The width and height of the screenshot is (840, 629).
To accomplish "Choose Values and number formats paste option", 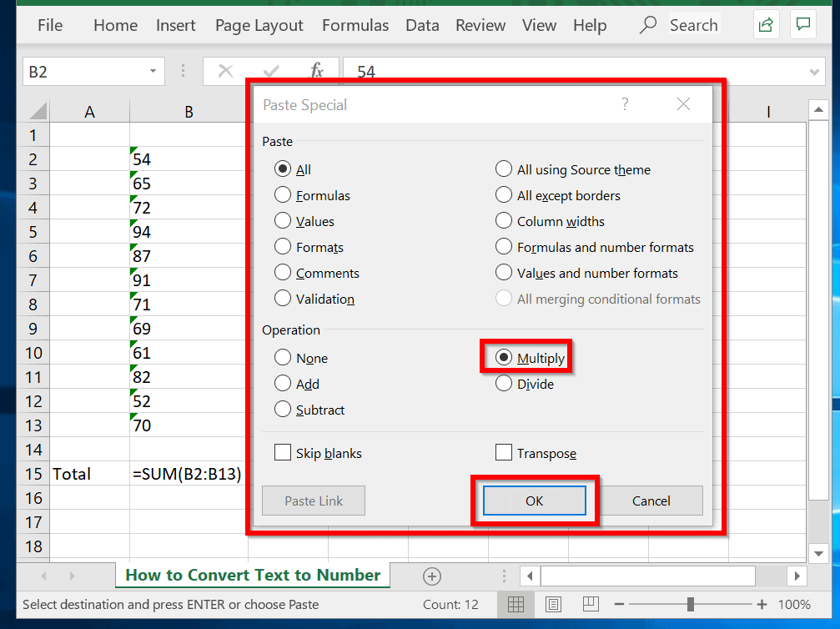I will coord(504,273).
